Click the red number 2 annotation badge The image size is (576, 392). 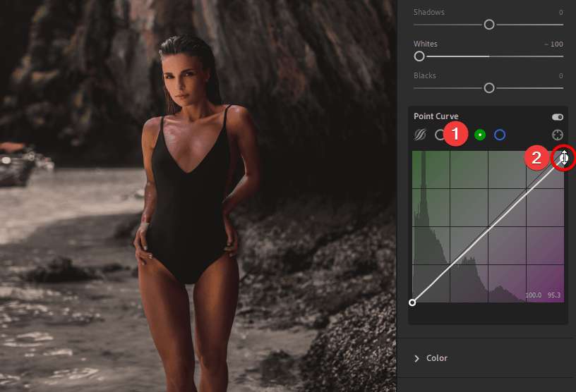[536, 158]
